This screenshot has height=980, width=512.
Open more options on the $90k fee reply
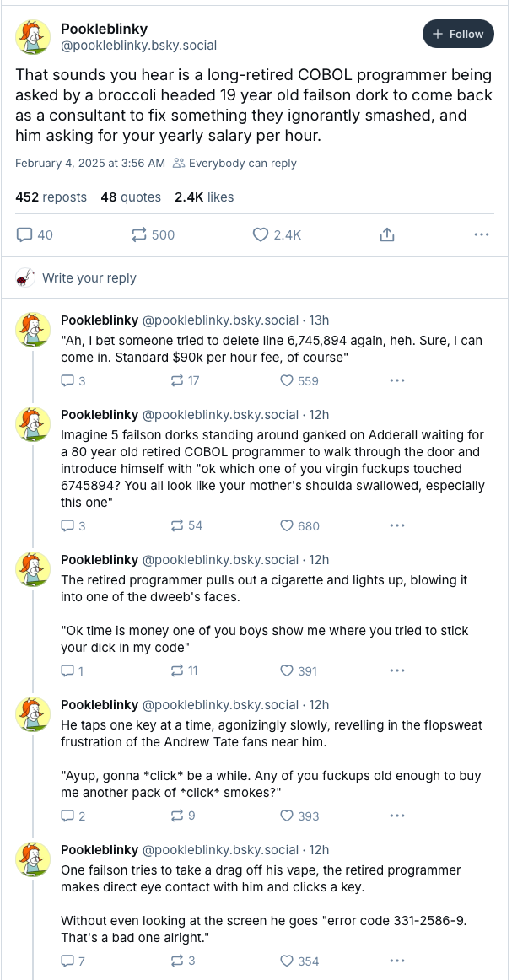397,380
